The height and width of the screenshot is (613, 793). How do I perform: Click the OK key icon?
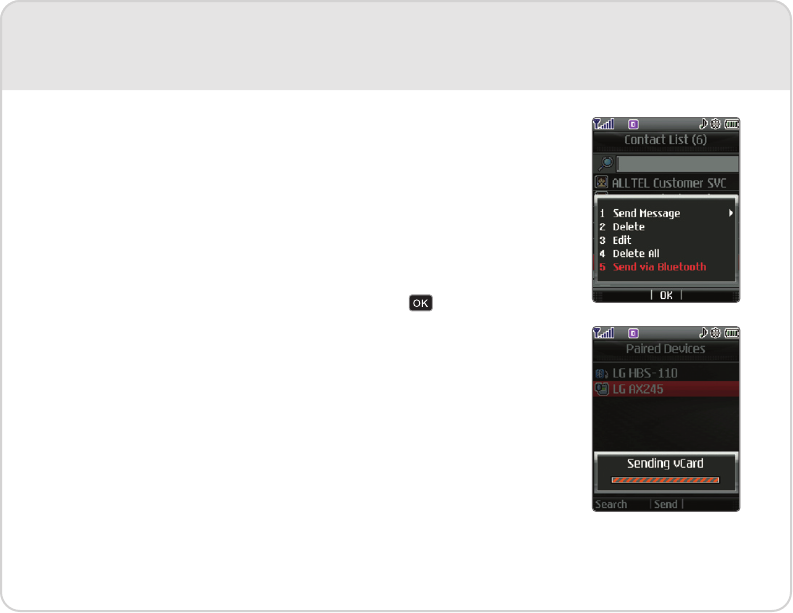point(420,303)
